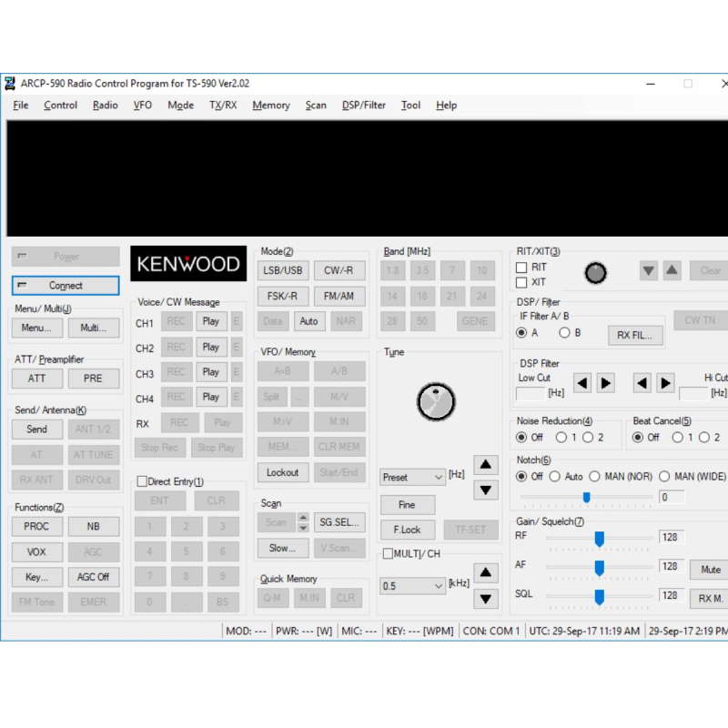728x728 pixels.
Task: Click the Tune dial knob
Action: click(436, 401)
